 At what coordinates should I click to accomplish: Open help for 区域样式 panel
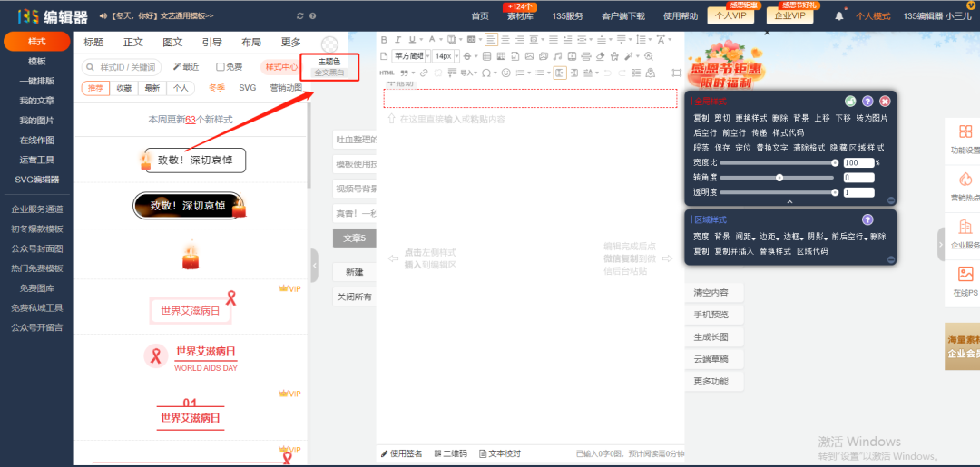pyautogui.click(x=867, y=219)
